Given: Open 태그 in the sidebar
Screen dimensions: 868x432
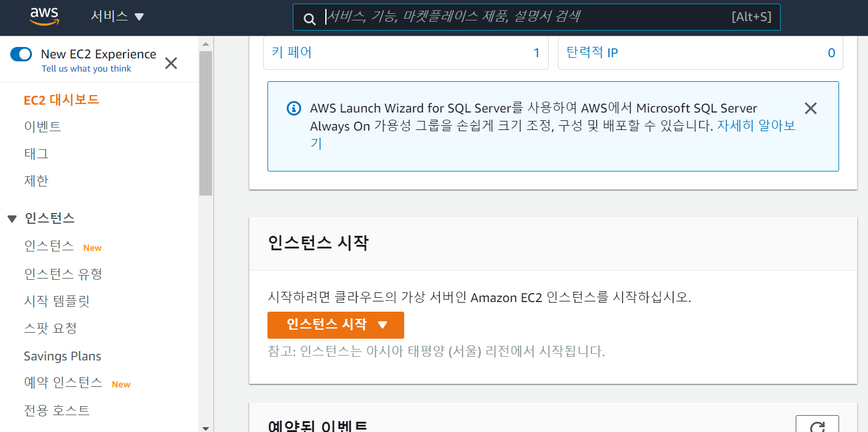Looking at the screenshot, I should pyautogui.click(x=36, y=154).
